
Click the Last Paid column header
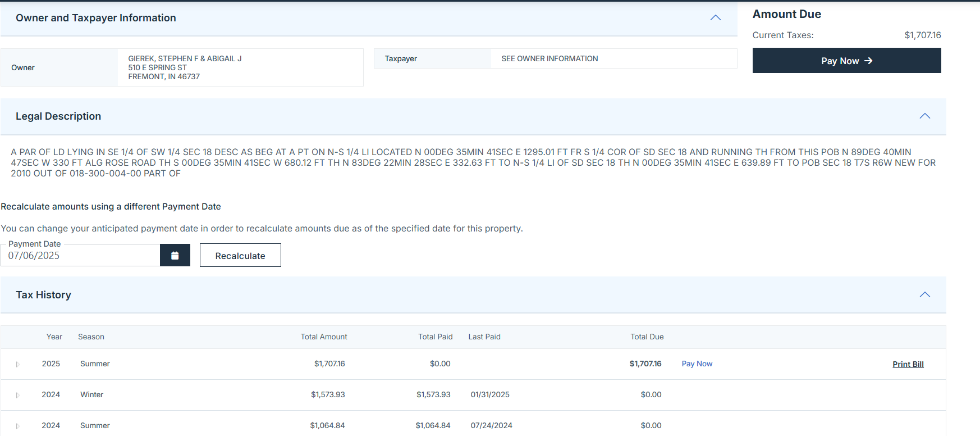tap(484, 337)
